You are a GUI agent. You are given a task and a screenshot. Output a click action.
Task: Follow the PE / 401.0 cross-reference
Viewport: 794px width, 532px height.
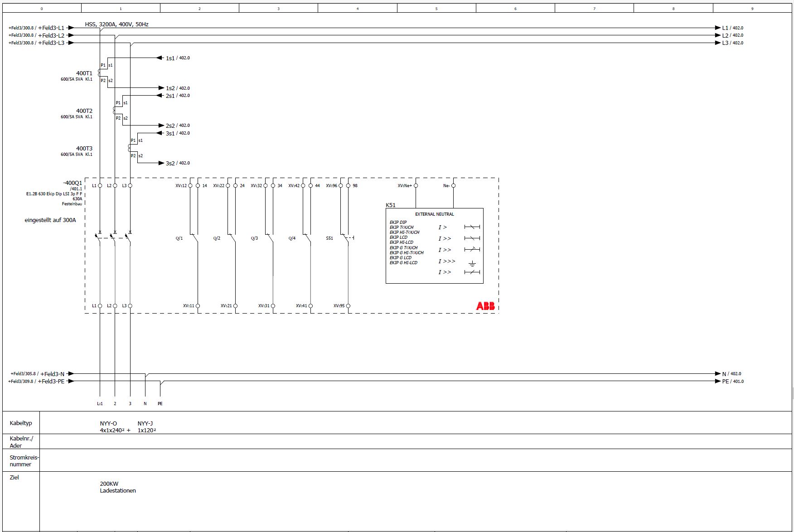(x=732, y=382)
